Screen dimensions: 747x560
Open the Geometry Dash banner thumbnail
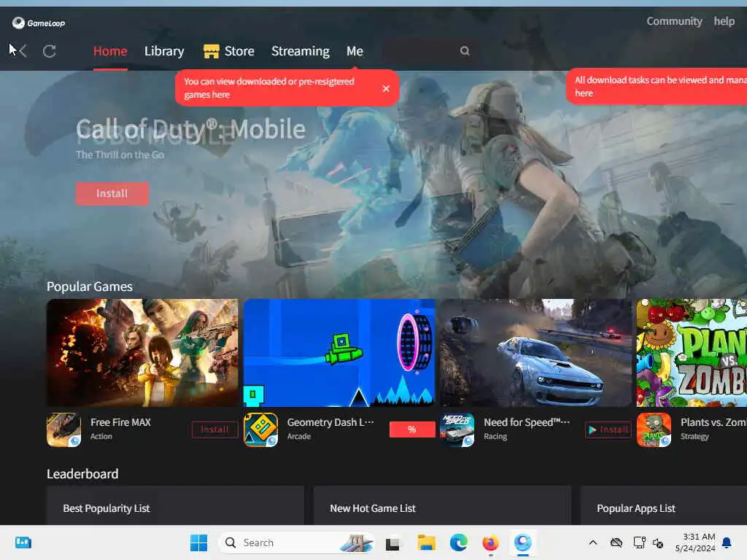(x=339, y=353)
